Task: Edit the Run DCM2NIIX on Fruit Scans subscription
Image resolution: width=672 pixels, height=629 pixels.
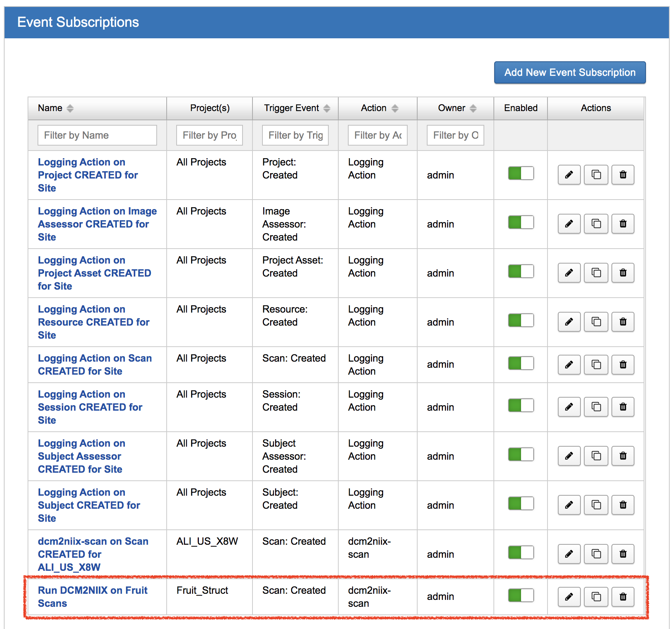Action: click(x=569, y=596)
